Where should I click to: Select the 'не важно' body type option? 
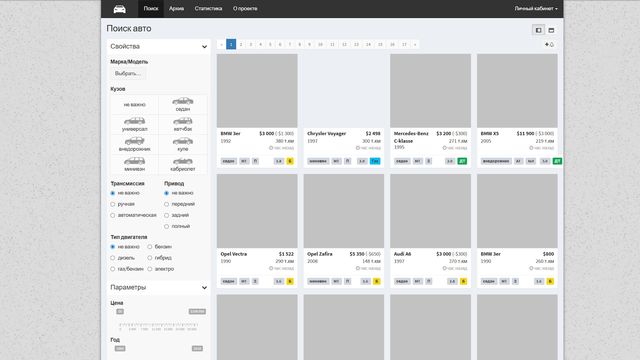[x=134, y=105]
